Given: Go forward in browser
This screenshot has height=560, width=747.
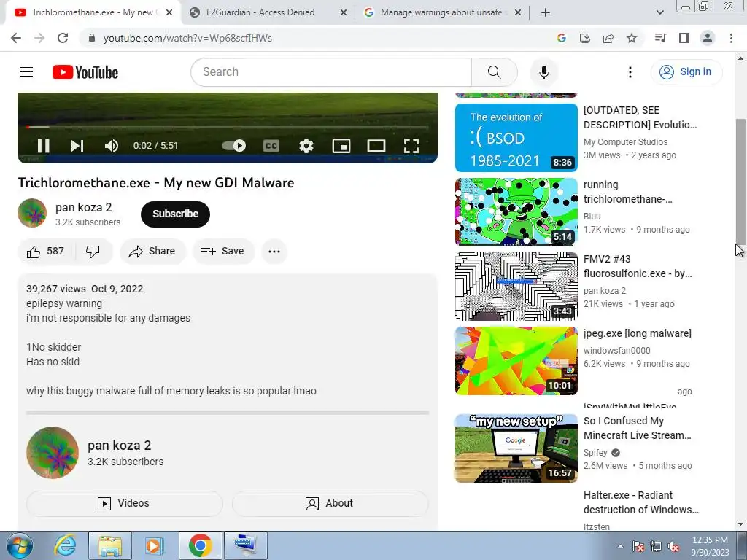Looking at the screenshot, I should [39, 38].
